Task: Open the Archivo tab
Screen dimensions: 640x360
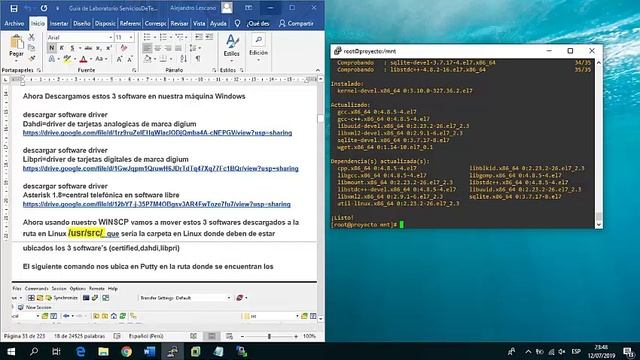Action: coord(14,24)
